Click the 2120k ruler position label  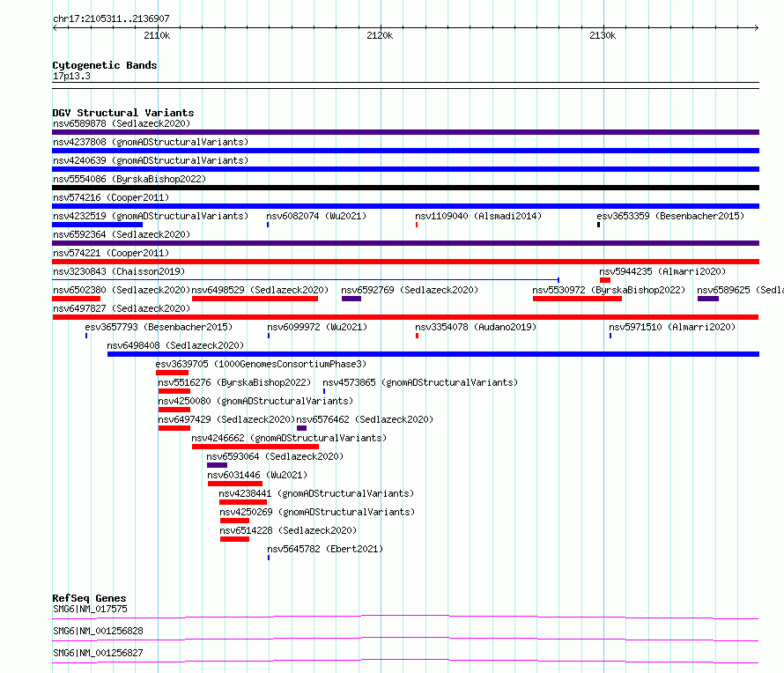[380, 35]
